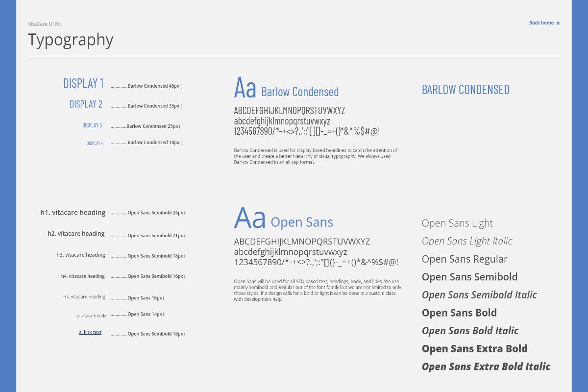Click the Back home link
This screenshot has width=588, height=392.
coord(541,23)
